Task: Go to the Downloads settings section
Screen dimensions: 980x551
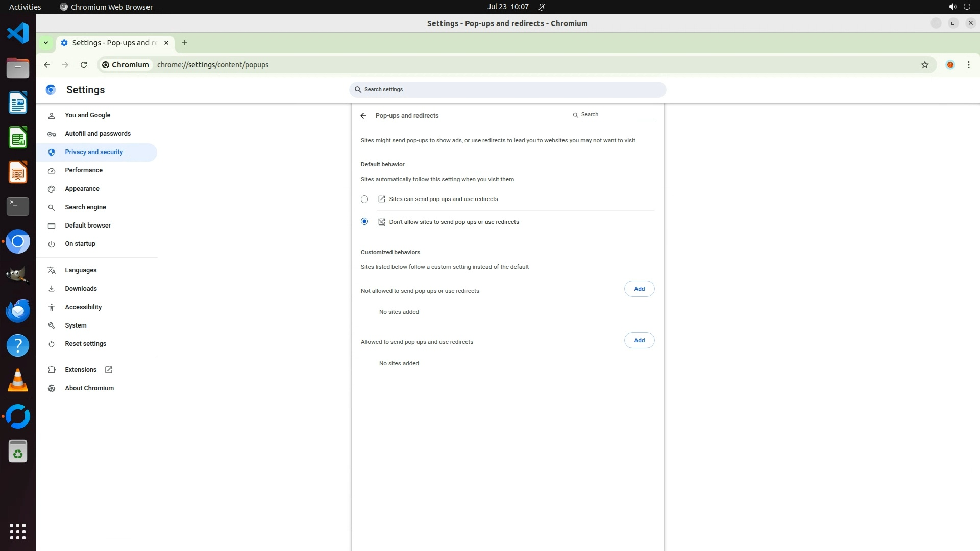Action: [x=81, y=289]
